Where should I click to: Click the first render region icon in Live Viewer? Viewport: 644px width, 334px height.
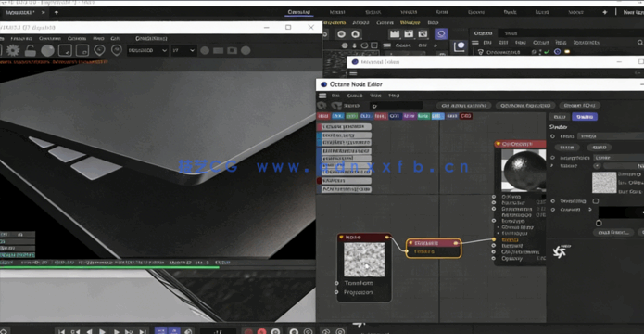click(x=65, y=51)
